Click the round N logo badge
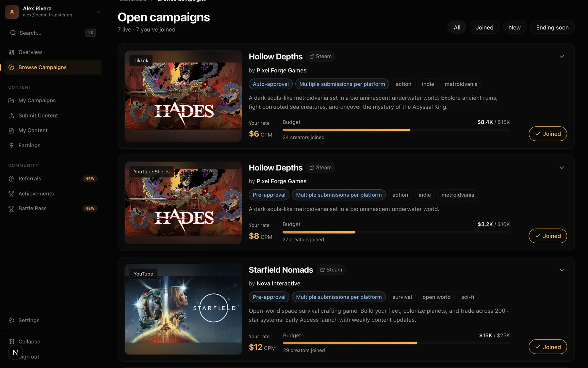Screen dimensions: 588x368 click(x=15, y=352)
